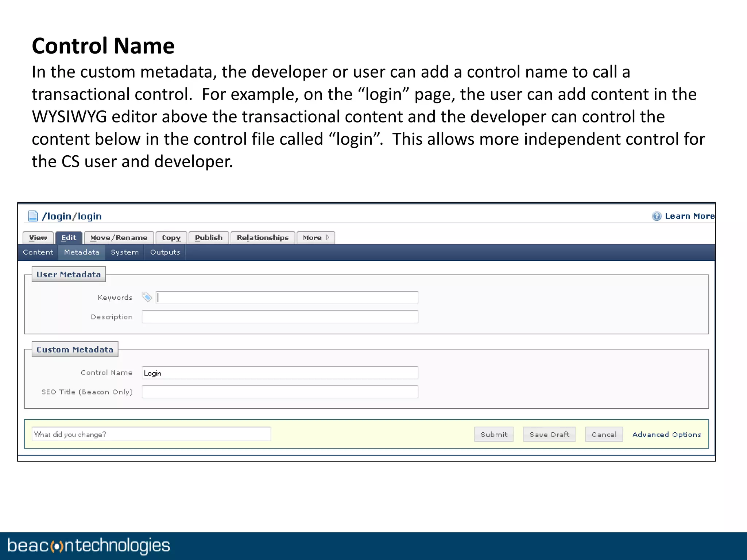
Task: Open the Publish tab
Action: coord(209,238)
